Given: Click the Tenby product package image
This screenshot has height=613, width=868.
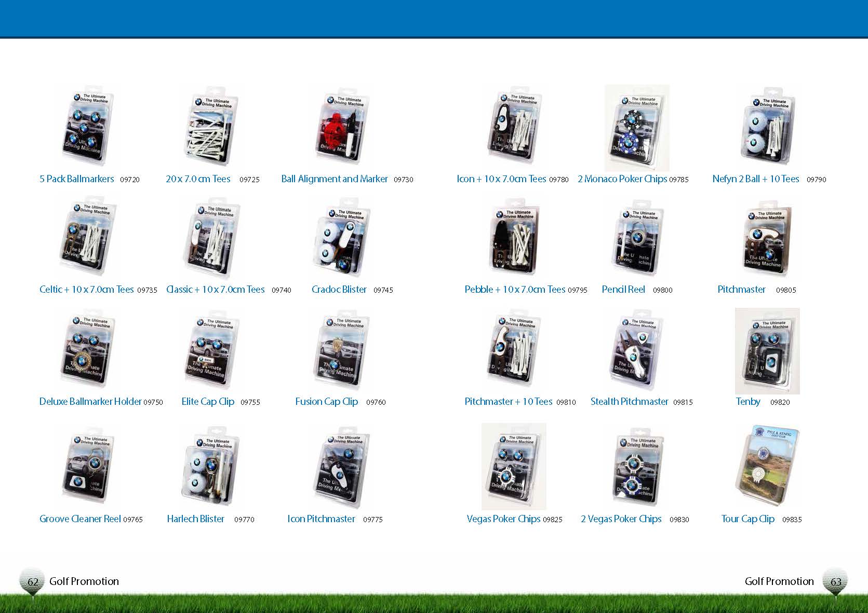Looking at the screenshot, I should tap(767, 351).
